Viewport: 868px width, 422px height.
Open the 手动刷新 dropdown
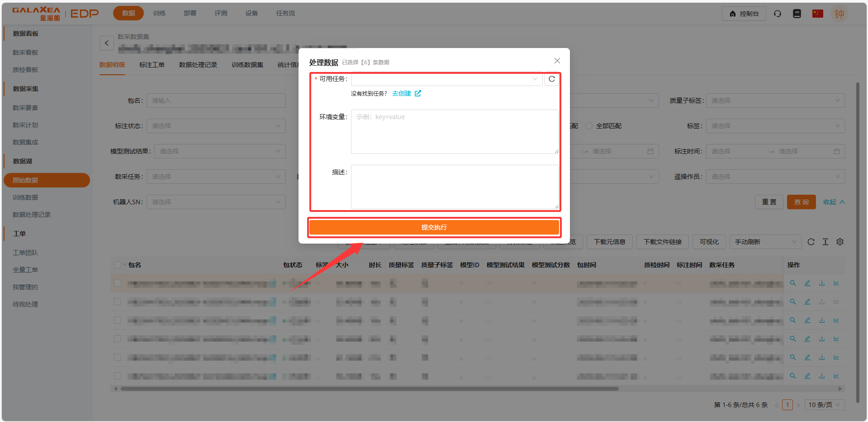click(x=765, y=242)
